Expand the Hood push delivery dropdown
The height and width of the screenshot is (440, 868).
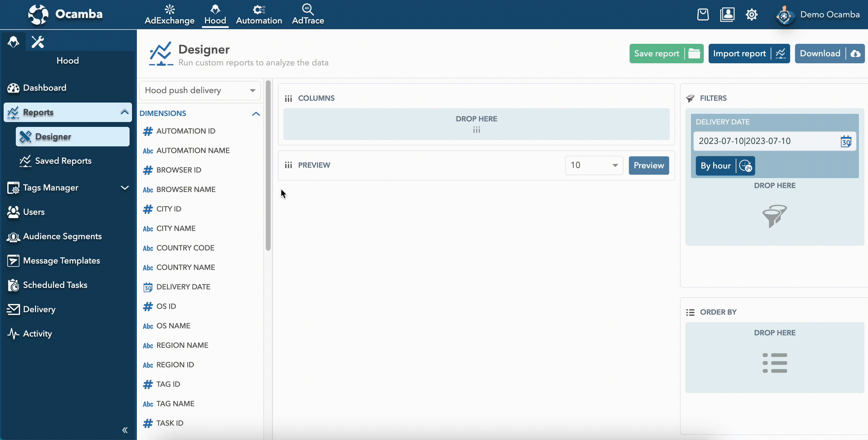(x=252, y=90)
